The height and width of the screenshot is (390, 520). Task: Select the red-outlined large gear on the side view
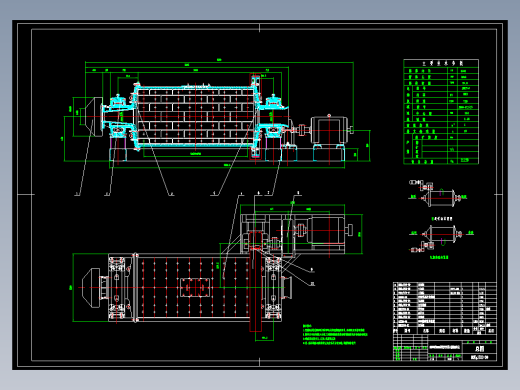click(256, 116)
